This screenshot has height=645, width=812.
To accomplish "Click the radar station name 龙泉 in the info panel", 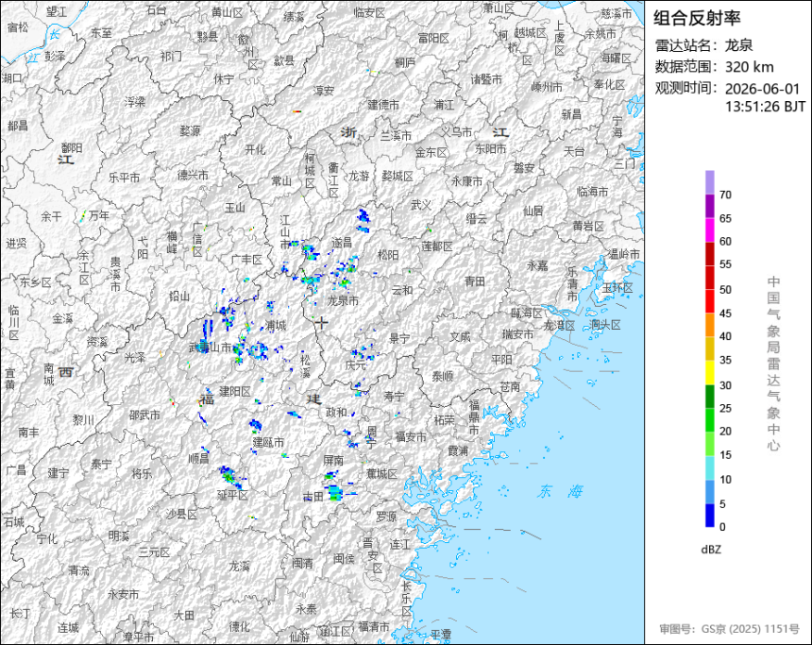I will coord(739,45).
